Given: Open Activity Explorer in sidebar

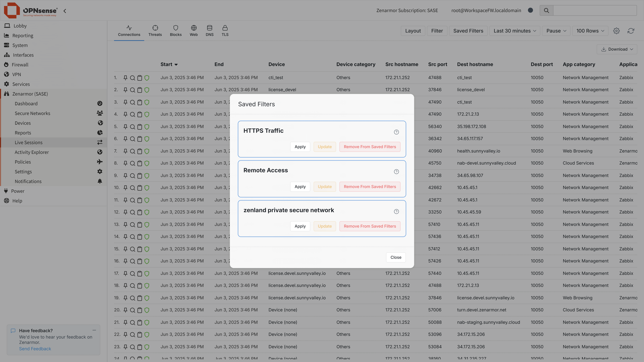Looking at the screenshot, I should (x=32, y=152).
